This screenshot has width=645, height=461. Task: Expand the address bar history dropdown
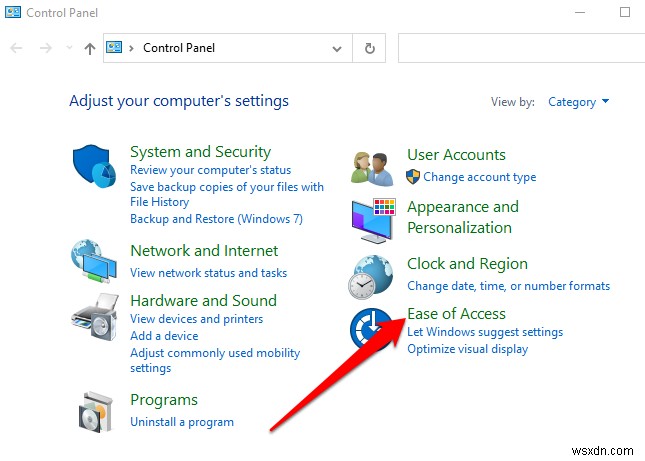tap(337, 49)
